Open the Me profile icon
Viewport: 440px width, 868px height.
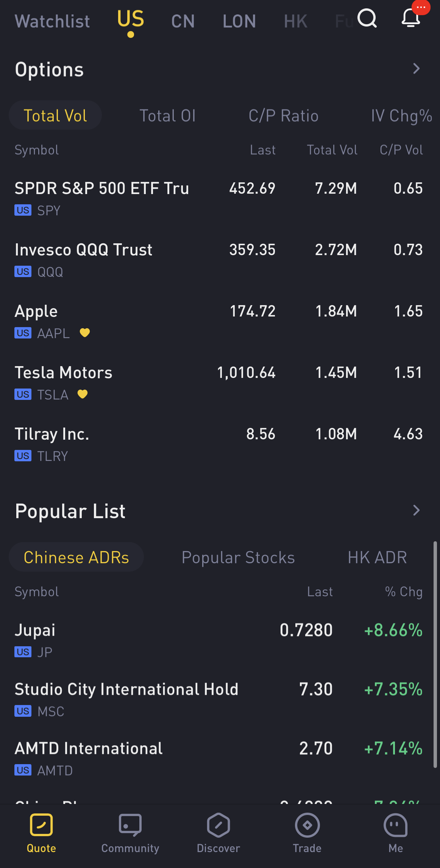click(396, 825)
